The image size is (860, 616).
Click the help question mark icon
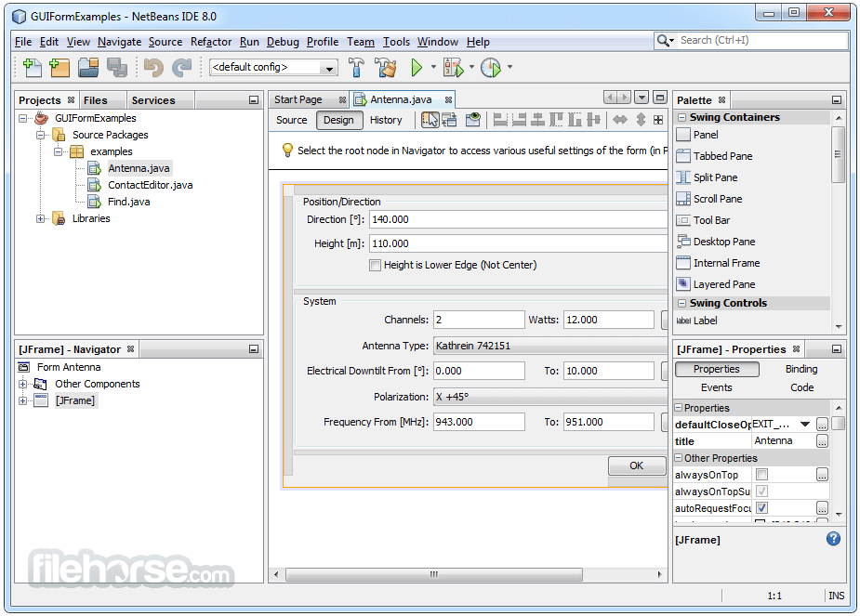[833, 539]
